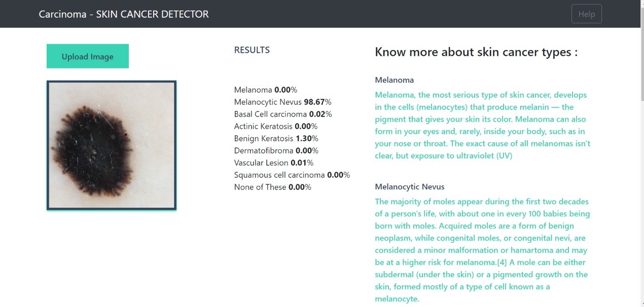Image resolution: width=644 pixels, height=307 pixels.
Task: Select the Dermatofibroma result entry
Action: point(276,150)
